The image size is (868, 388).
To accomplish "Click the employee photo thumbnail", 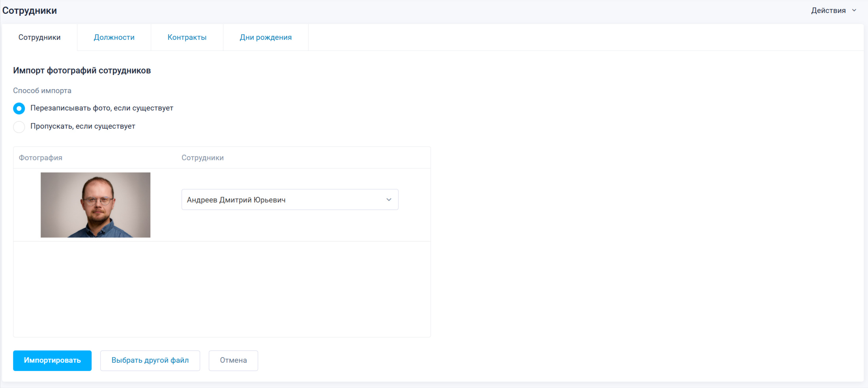I will click(95, 205).
